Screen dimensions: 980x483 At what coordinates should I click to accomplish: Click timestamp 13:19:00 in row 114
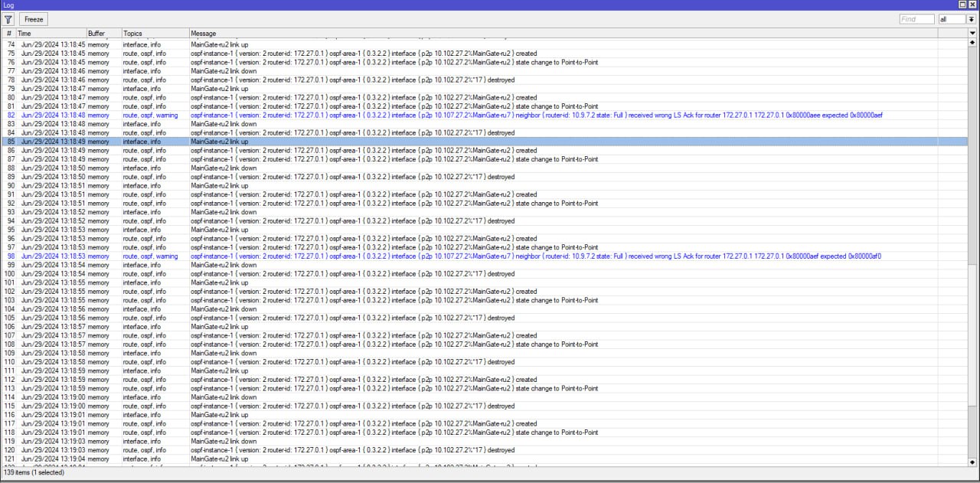click(53, 397)
